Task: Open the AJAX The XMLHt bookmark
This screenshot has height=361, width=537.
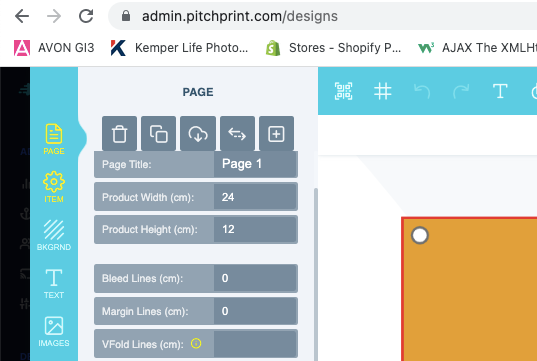Action: pos(477,48)
